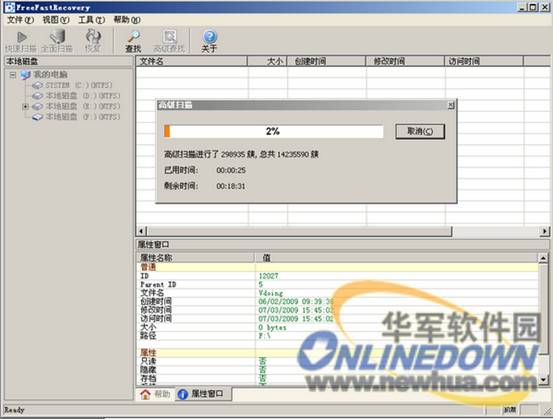This screenshot has height=419, width=553.
Task: Select the 属性 group row
Action: (x=338, y=352)
